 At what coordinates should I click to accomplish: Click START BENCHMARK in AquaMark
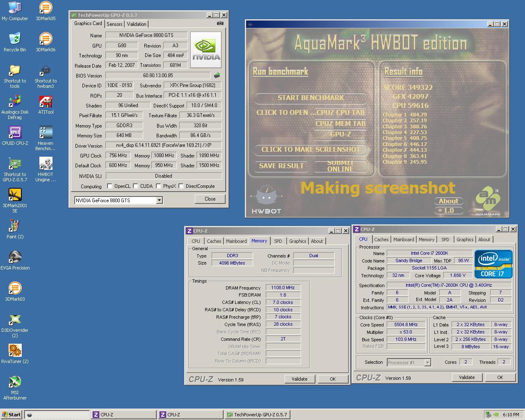click(x=311, y=98)
